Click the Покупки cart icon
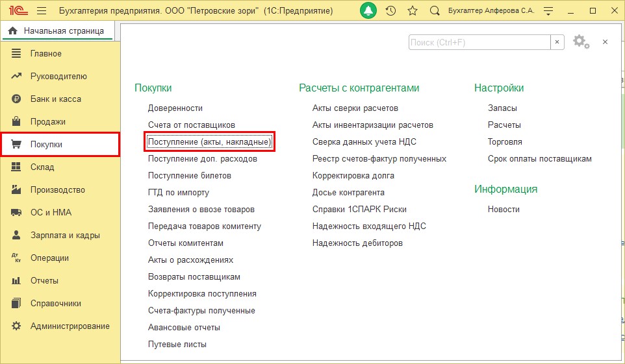Image resolution: width=625 pixels, height=364 pixels. click(x=16, y=144)
